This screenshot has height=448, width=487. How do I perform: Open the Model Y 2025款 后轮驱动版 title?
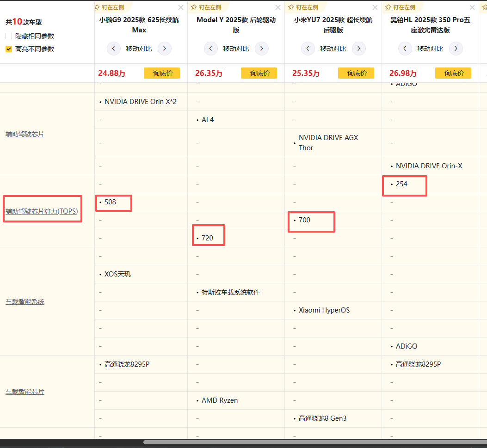[x=236, y=25]
